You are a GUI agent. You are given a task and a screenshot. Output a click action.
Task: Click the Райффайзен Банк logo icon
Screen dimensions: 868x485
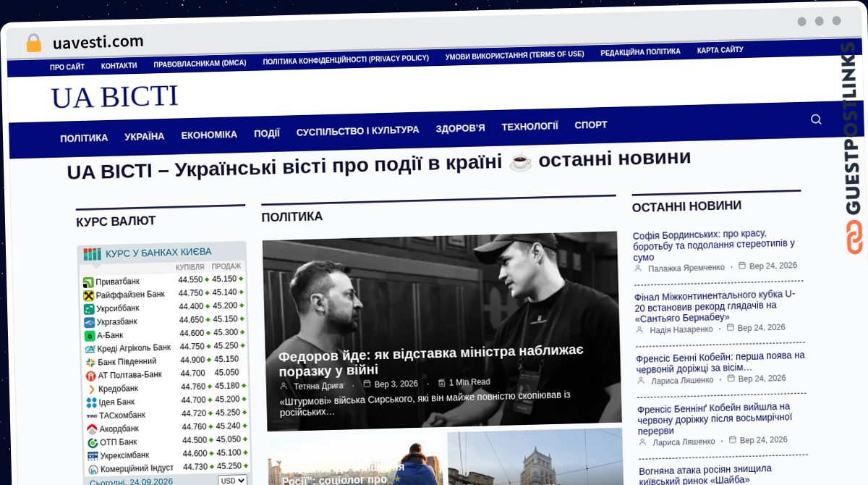tap(89, 295)
